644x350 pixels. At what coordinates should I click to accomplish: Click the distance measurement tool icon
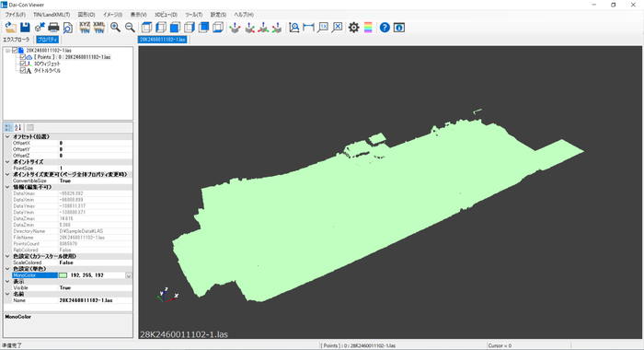(x=308, y=28)
